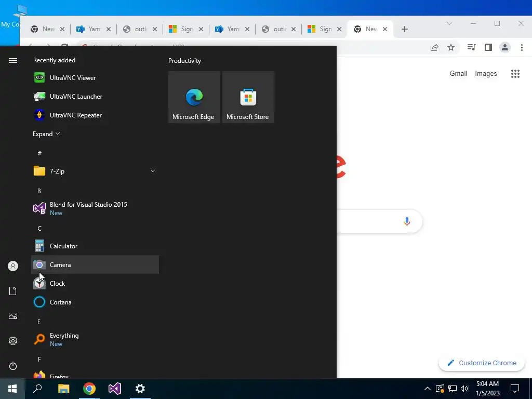The height and width of the screenshot is (399, 532).
Task: Open the Microsoft Store tile
Action: pyautogui.click(x=248, y=97)
